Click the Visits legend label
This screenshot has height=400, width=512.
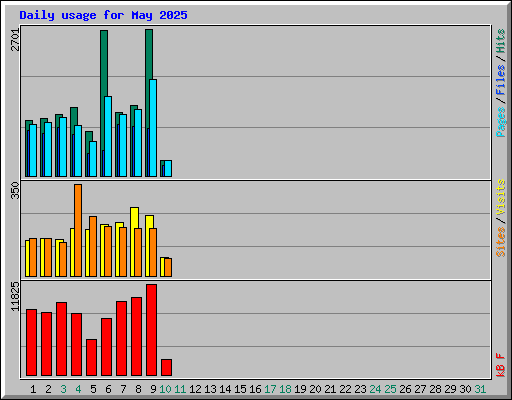point(501,198)
